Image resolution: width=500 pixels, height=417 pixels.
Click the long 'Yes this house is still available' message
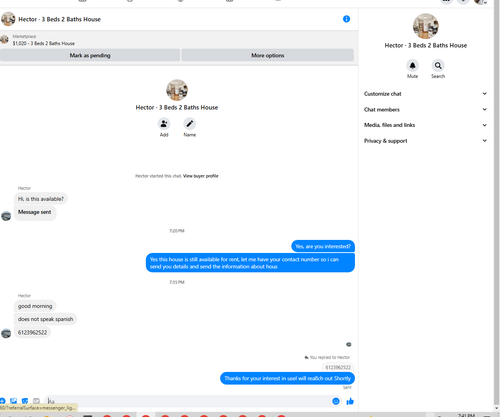pyautogui.click(x=250, y=263)
